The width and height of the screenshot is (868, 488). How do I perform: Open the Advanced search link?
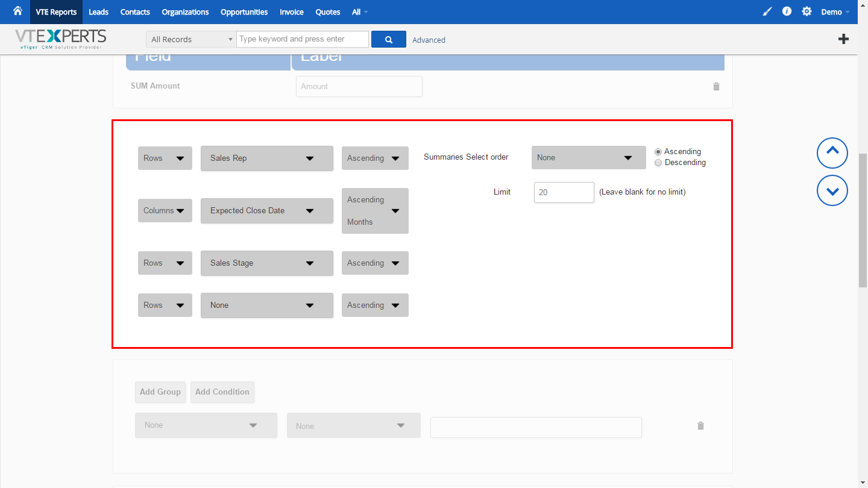(429, 40)
